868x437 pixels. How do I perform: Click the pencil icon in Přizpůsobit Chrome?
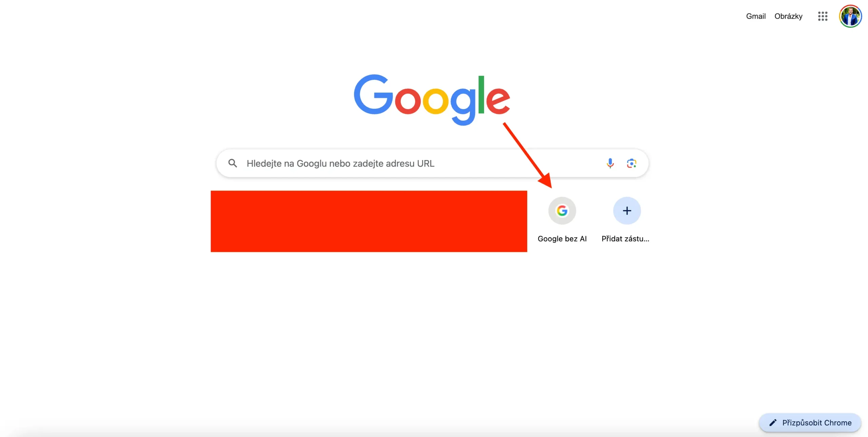[773, 422]
